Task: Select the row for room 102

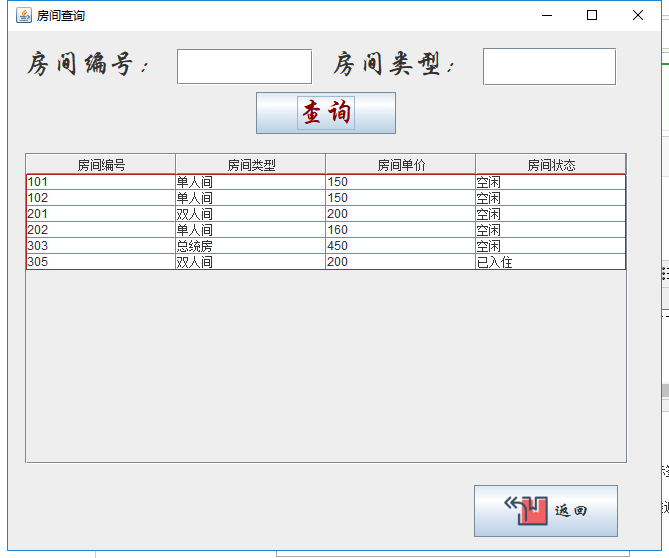Action: 101,198
